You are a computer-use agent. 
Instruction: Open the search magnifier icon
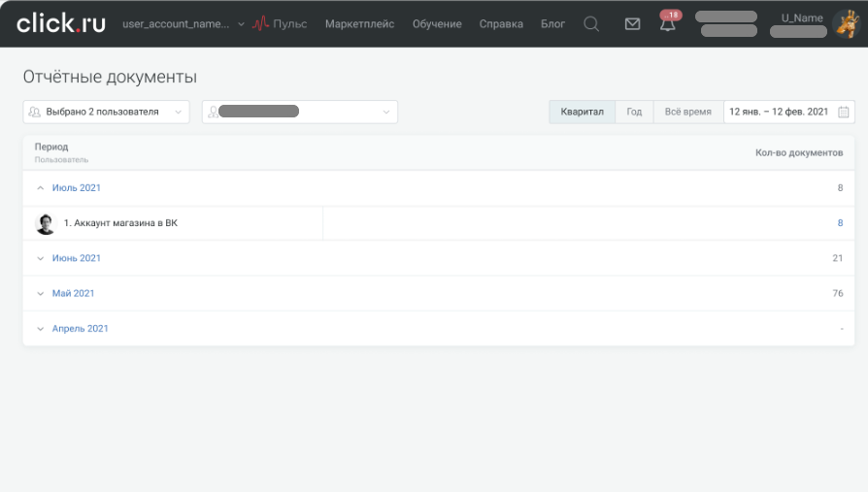click(591, 24)
